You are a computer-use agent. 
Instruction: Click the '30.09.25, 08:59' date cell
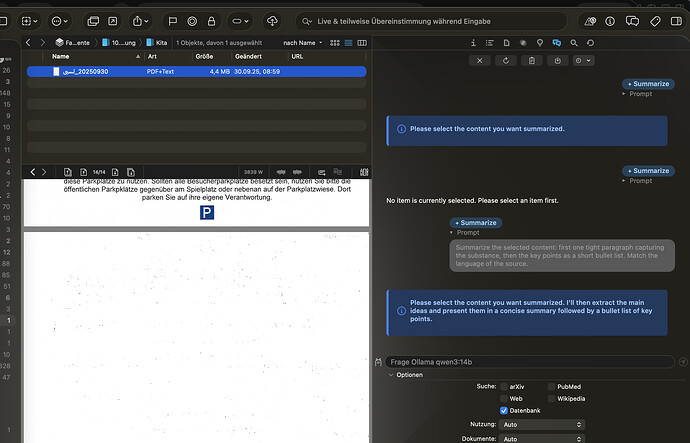257,71
